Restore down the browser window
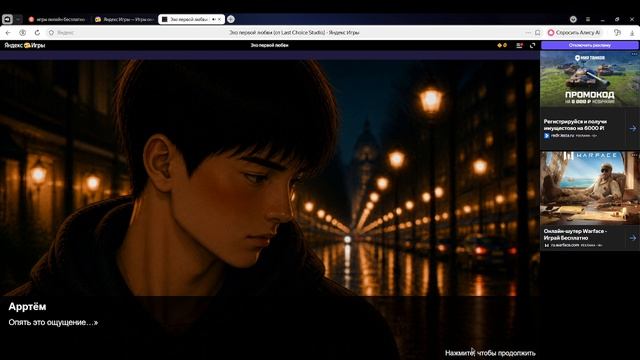 click(x=617, y=19)
